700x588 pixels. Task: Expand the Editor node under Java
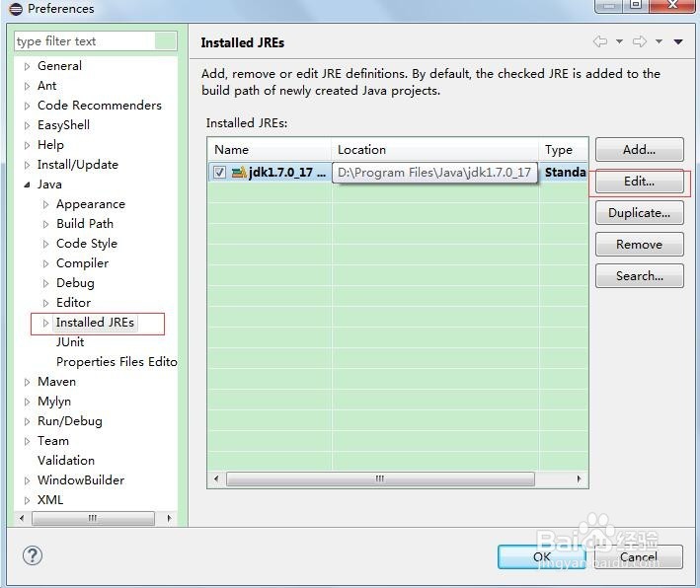click(45, 303)
